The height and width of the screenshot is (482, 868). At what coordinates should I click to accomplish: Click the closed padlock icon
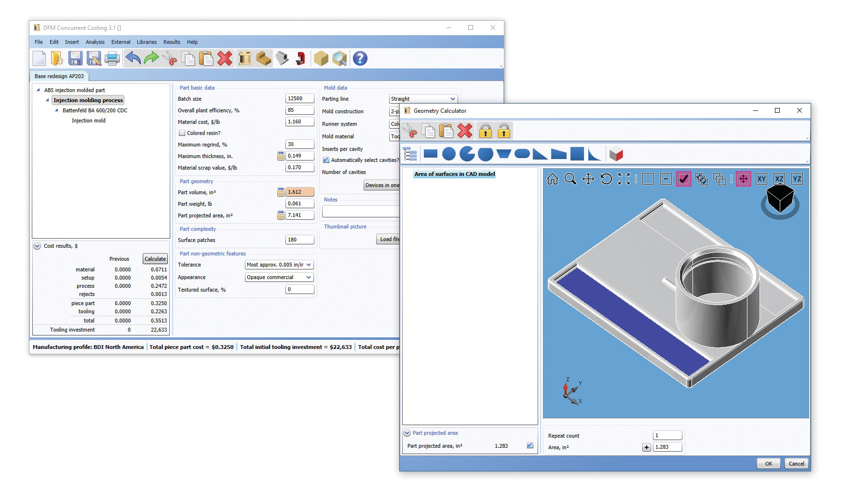pos(485,131)
